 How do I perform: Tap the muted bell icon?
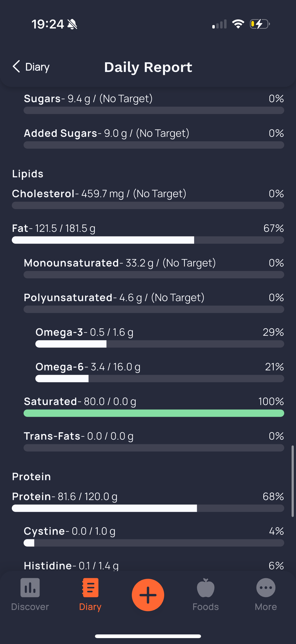(72, 24)
